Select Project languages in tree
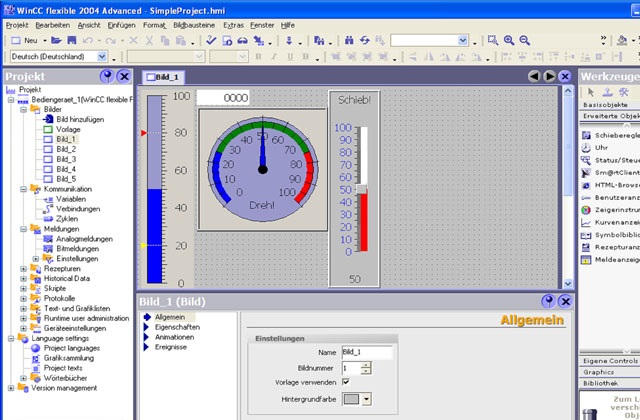Image resolution: width=640 pixels, height=420 pixels. coord(72,348)
